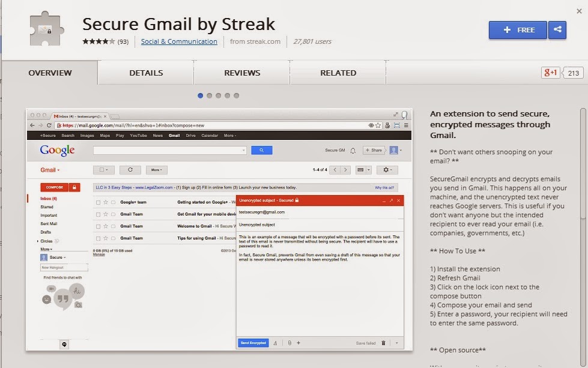The height and width of the screenshot is (368, 588).
Task: Open the Social & Communication category link
Action: [179, 41]
